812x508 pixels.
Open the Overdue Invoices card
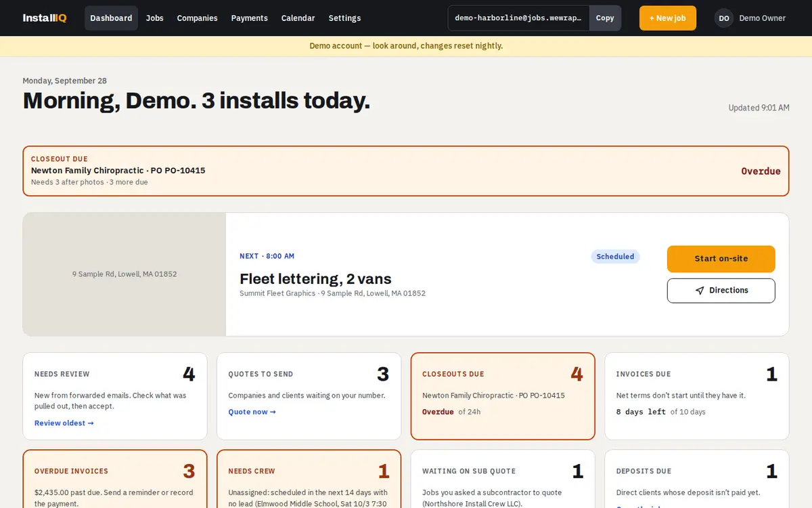pos(115,479)
